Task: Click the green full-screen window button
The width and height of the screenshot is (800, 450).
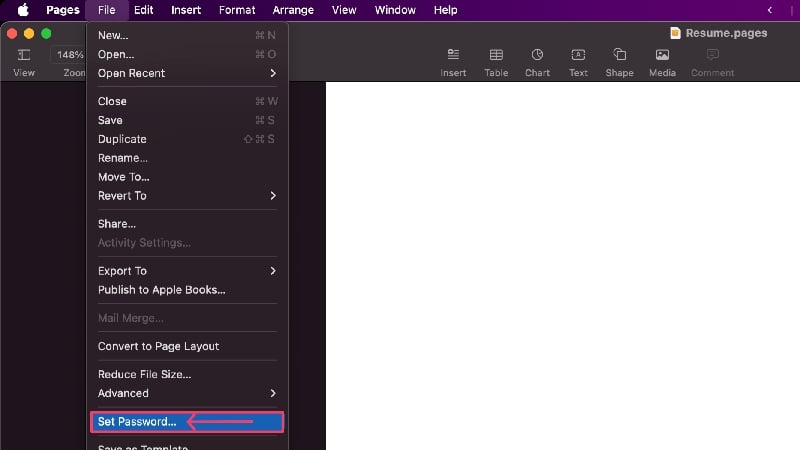Action: pos(46,34)
